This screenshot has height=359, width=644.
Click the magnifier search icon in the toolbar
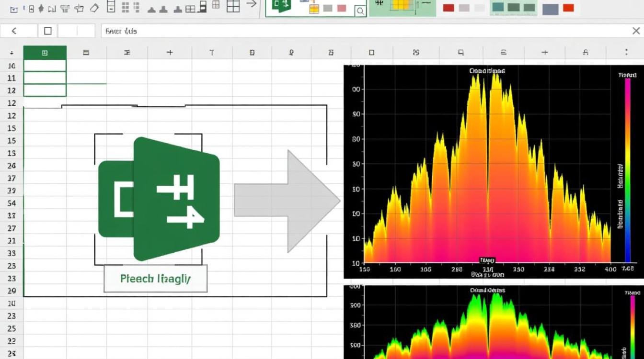click(360, 11)
